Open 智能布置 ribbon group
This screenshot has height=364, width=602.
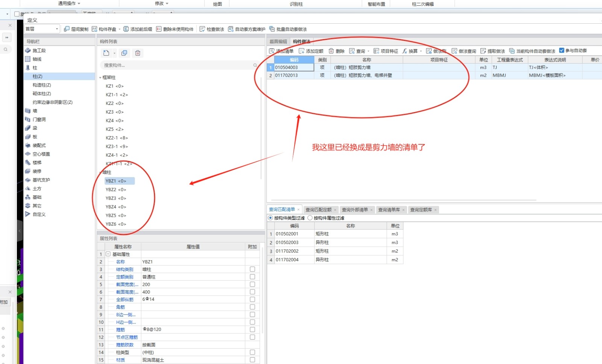[x=376, y=4]
